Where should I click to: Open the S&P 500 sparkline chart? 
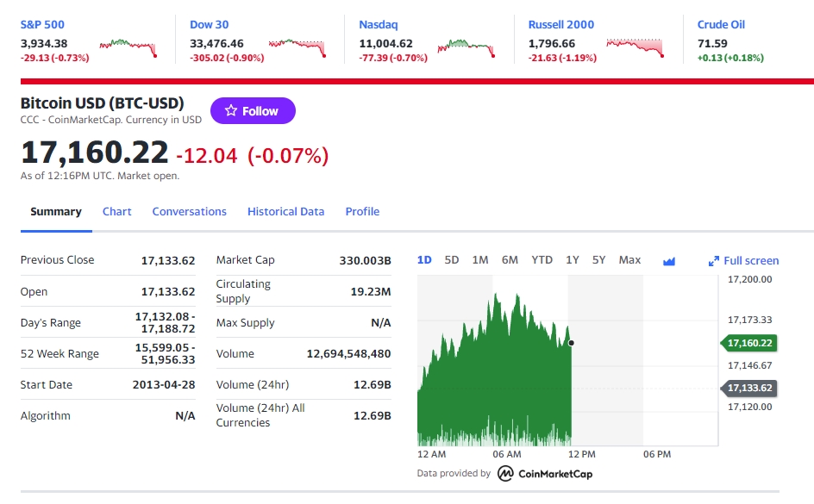pos(128,47)
